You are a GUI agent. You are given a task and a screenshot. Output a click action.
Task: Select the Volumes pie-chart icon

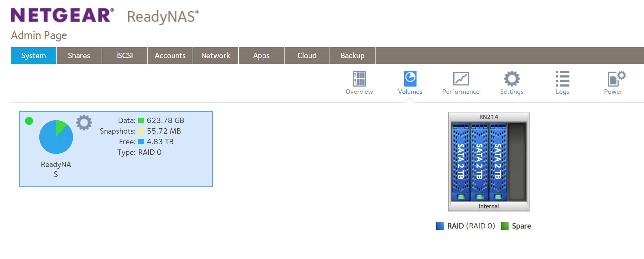pyautogui.click(x=410, y=79)
